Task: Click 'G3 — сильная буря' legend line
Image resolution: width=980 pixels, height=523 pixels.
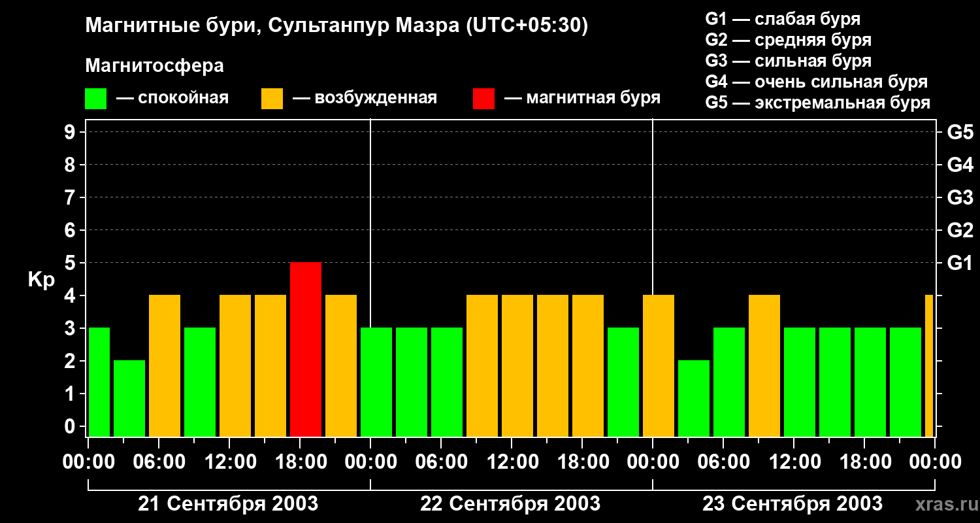Action: tap(788, 61)
